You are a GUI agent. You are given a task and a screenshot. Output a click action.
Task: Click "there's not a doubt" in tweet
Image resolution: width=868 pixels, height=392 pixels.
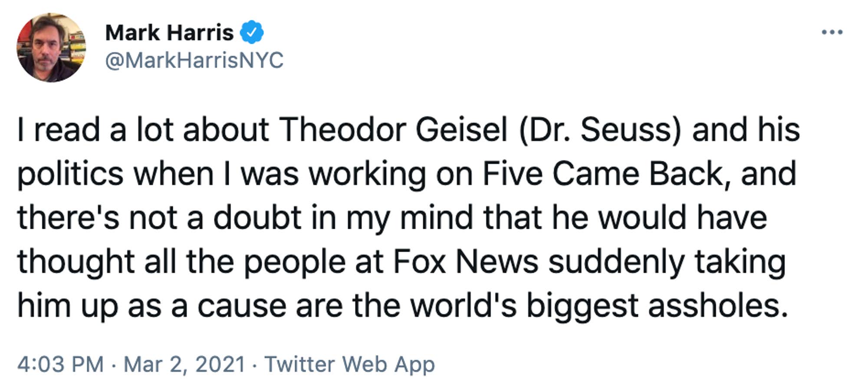click(159, 217)
